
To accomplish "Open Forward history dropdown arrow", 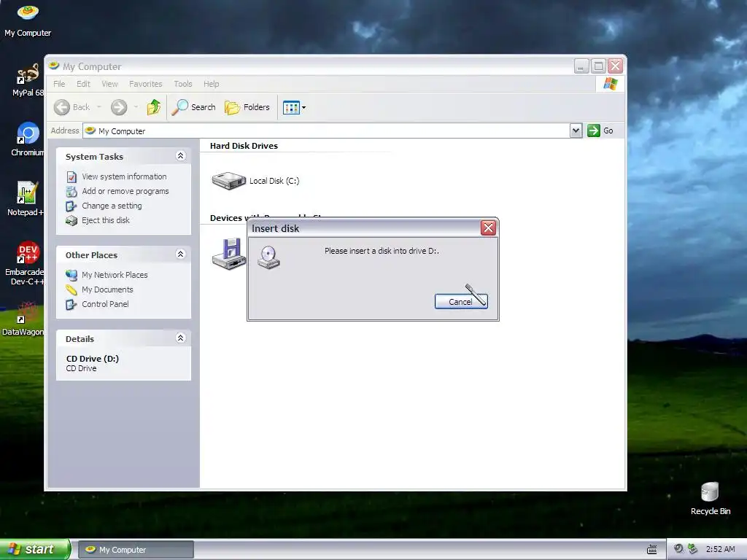I will (136, 107).
